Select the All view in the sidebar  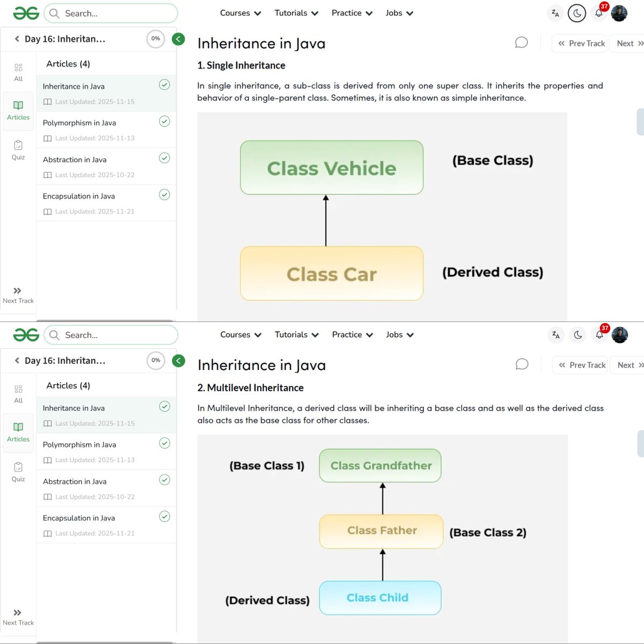click(18, 71)
